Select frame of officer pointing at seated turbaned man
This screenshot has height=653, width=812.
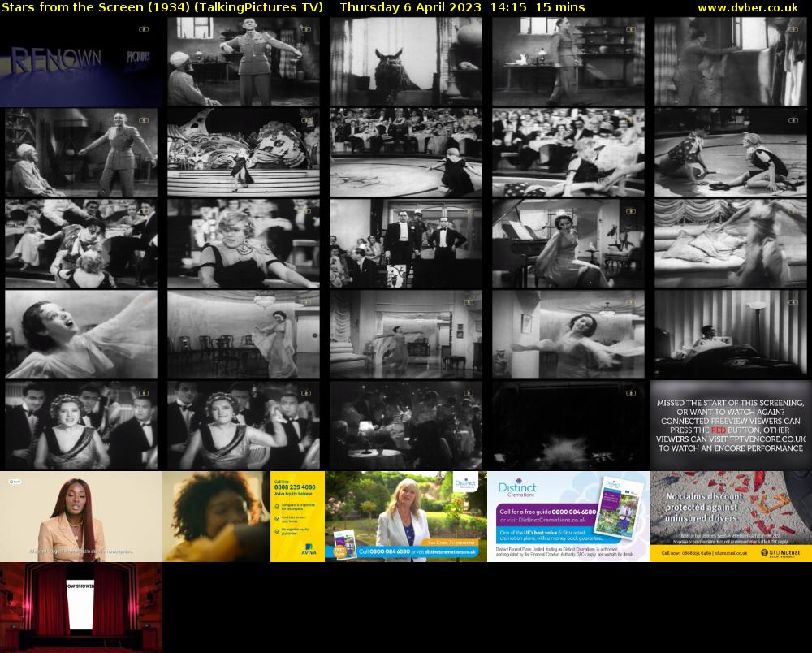click(x=81, y=153)
